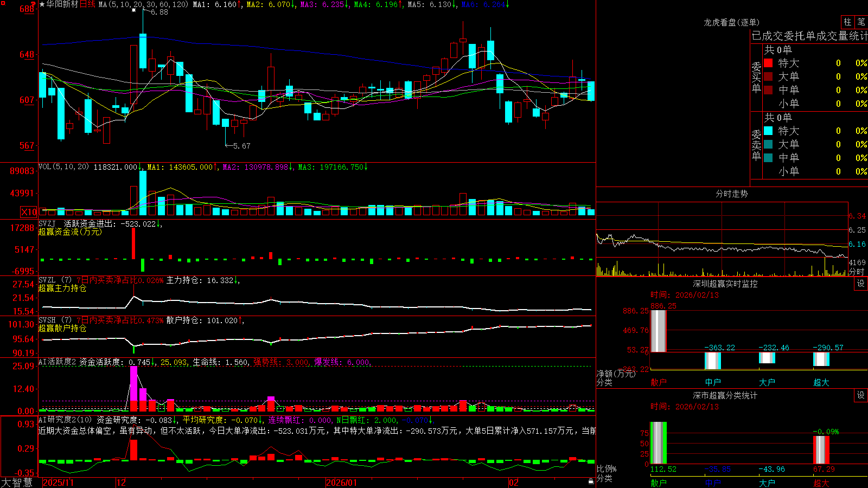The height and width of the screenshot is (488, 868).
Task: Click the red question mark help icon
Action: click(33, 4)
